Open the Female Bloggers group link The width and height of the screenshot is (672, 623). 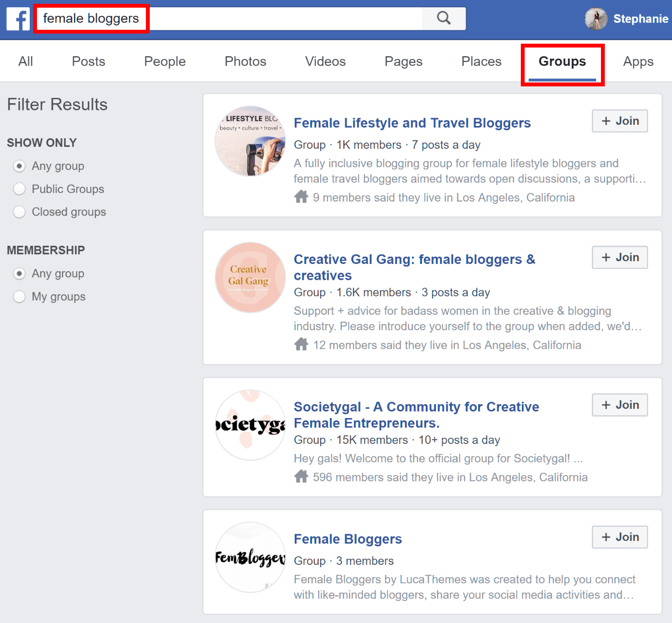[x=348, y=539]
